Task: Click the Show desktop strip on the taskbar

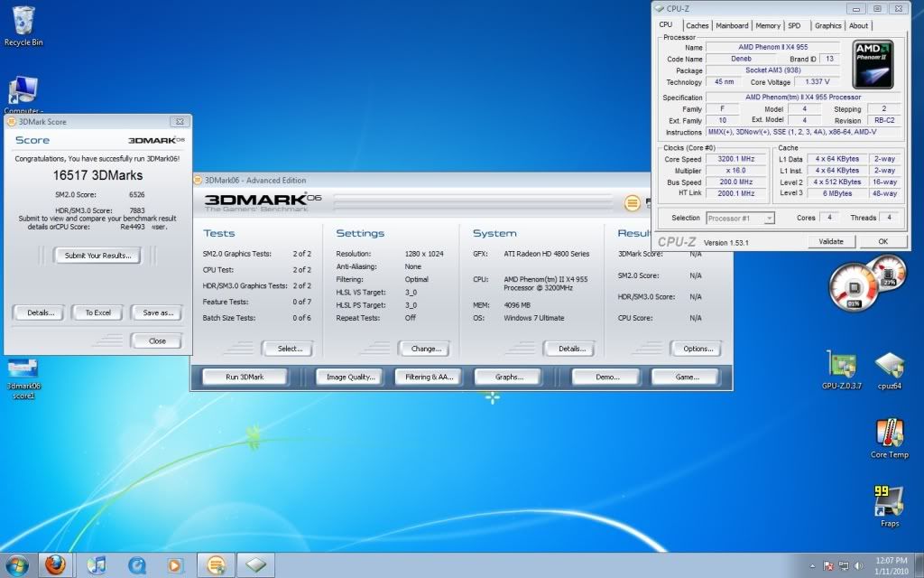Action: pos(919,565)
